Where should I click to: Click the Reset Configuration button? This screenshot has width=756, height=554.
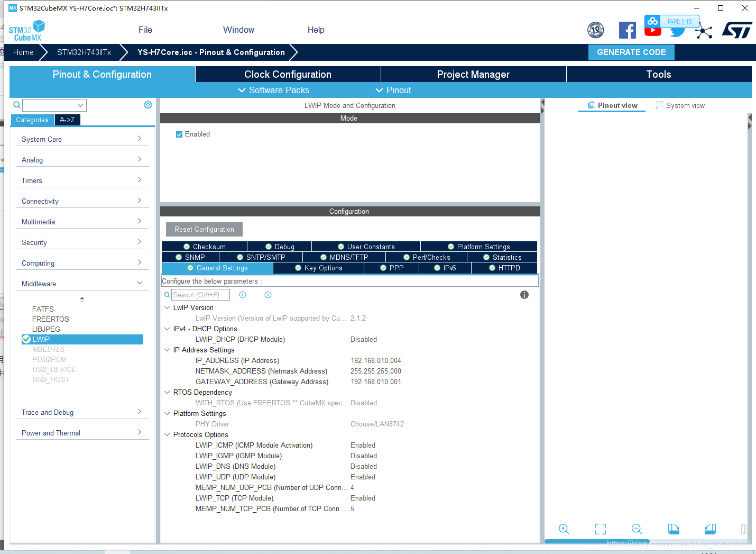tap(204, 229)
